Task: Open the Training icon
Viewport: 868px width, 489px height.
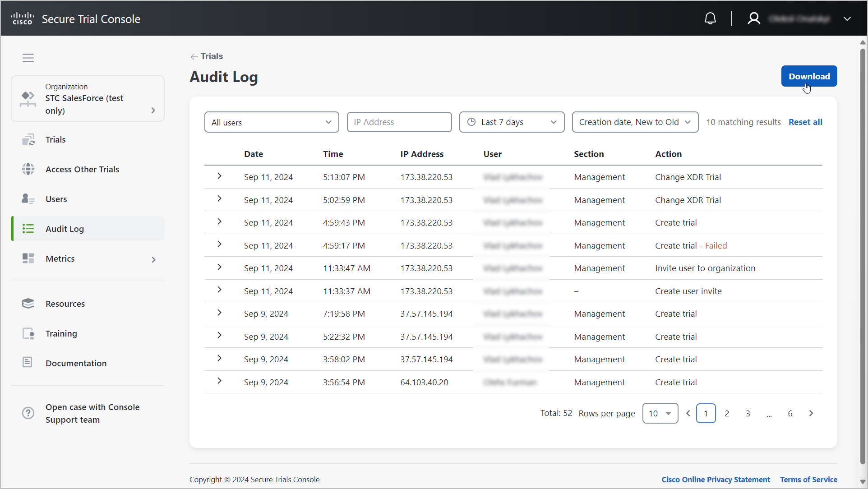Action: (x=28, y=333)
